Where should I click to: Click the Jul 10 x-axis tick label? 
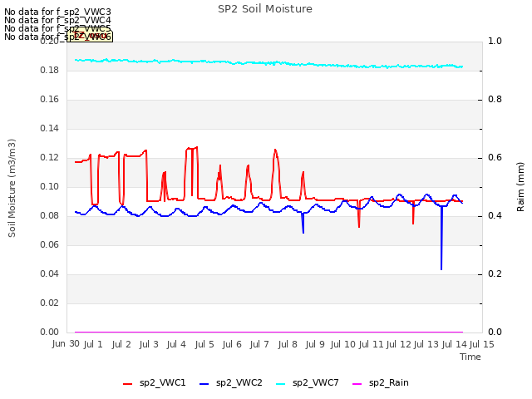343,344
